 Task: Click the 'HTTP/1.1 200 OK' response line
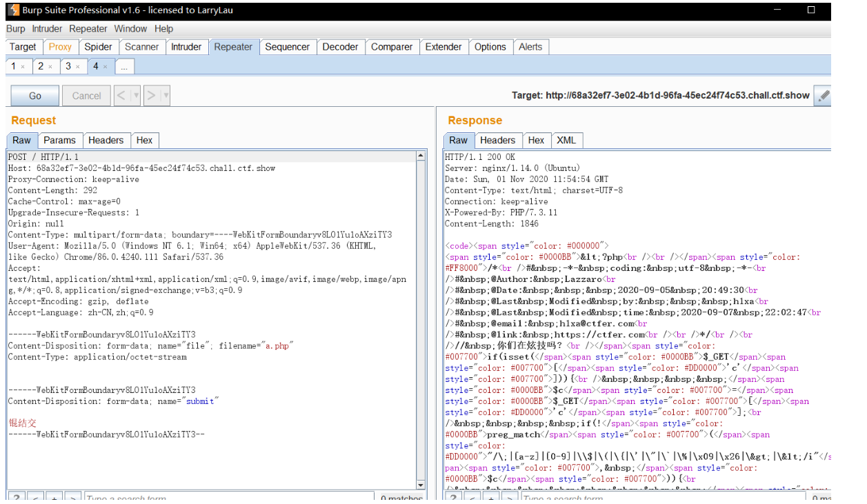pos(480,157)
